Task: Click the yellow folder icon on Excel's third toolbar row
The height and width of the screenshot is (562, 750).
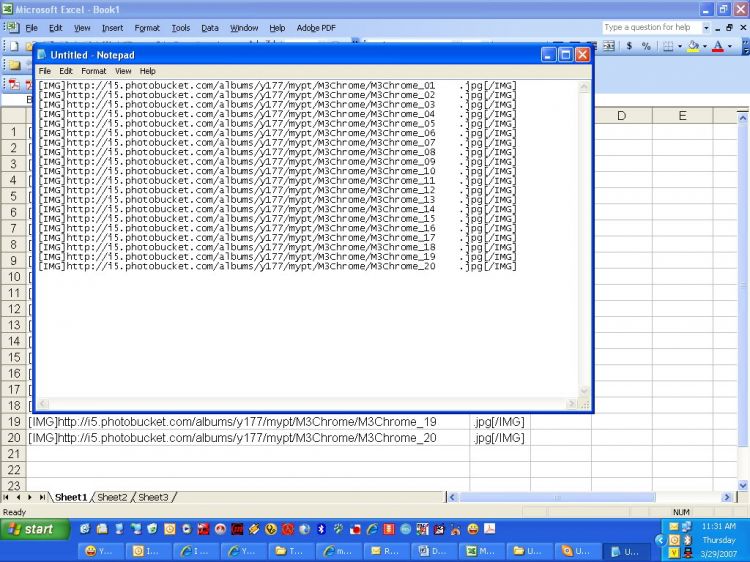Action: pyautogui.click(x=14, y=65)
